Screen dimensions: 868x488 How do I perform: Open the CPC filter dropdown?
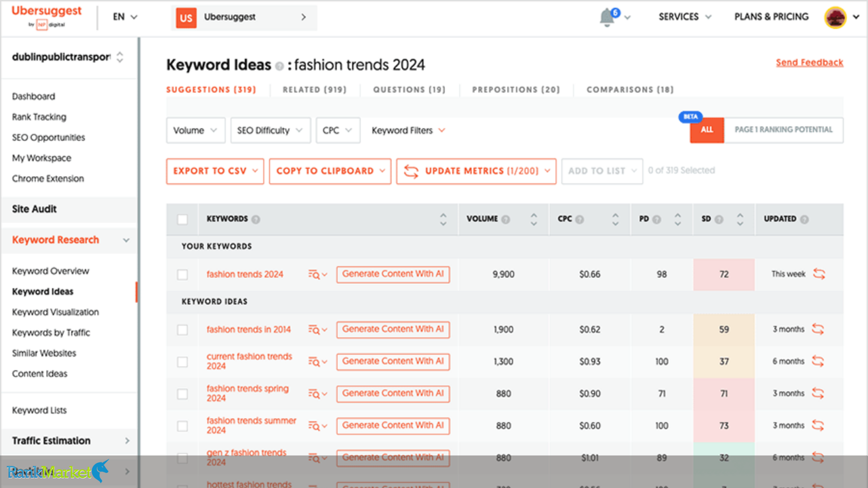point(338,130)
